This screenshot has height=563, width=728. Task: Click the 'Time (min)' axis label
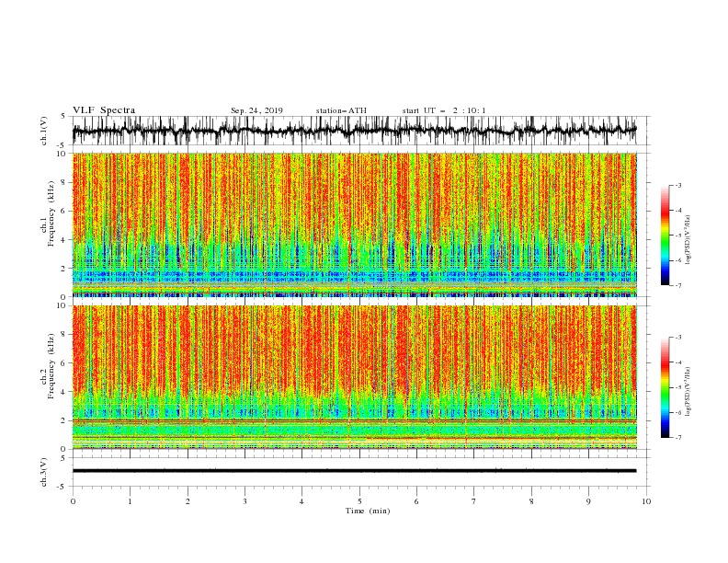368,511
